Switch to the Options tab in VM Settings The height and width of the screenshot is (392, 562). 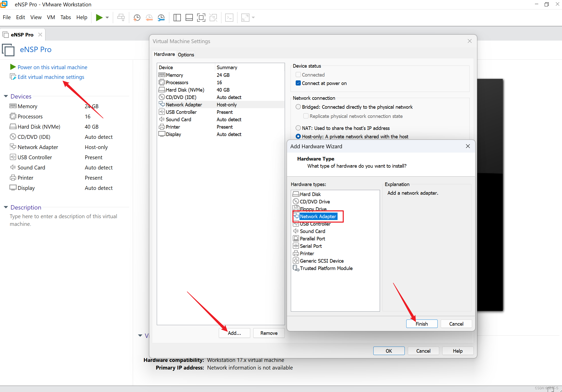(186, 54)
